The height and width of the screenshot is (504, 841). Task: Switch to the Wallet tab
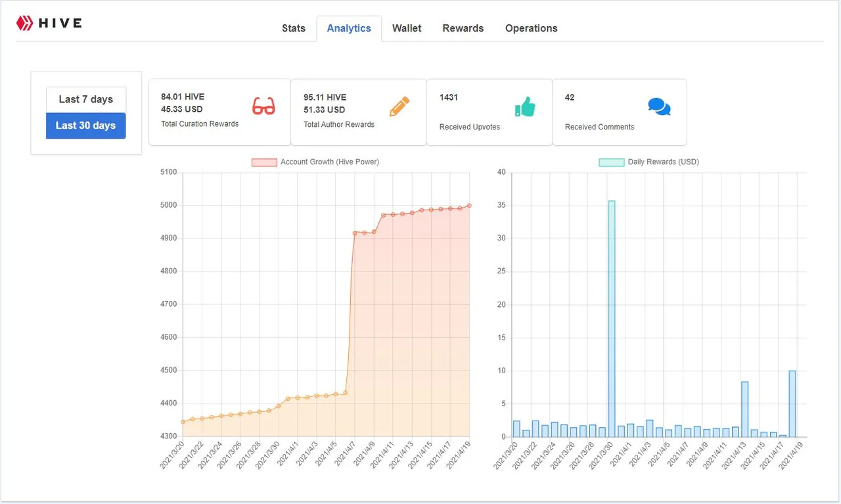coord(407,28)
